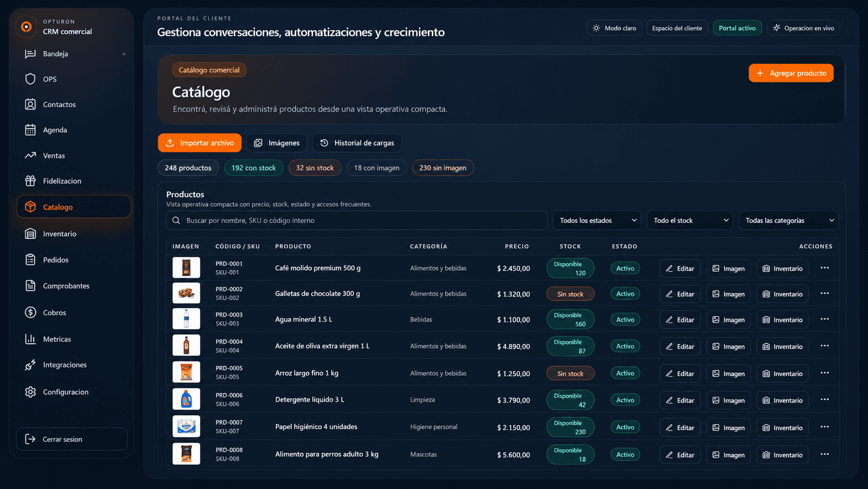Open the Historial de cargas tab

click(357, 143)
